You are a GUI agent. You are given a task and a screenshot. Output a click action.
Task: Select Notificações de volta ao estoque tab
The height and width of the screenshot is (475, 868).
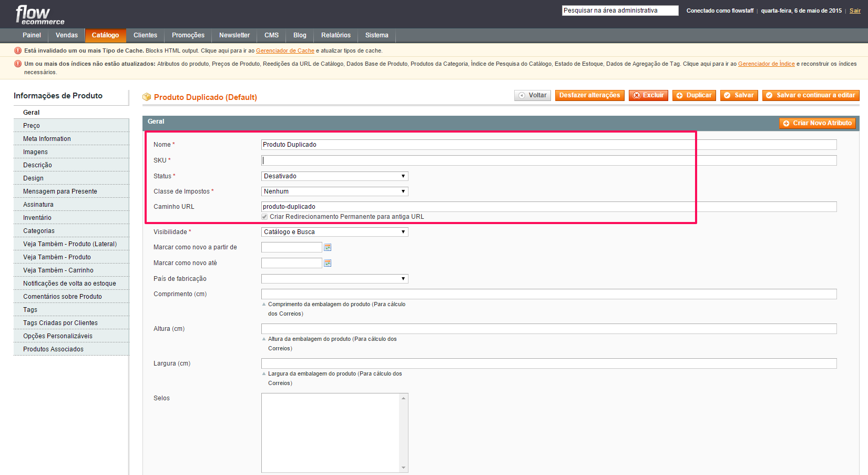tap(71, 284)
